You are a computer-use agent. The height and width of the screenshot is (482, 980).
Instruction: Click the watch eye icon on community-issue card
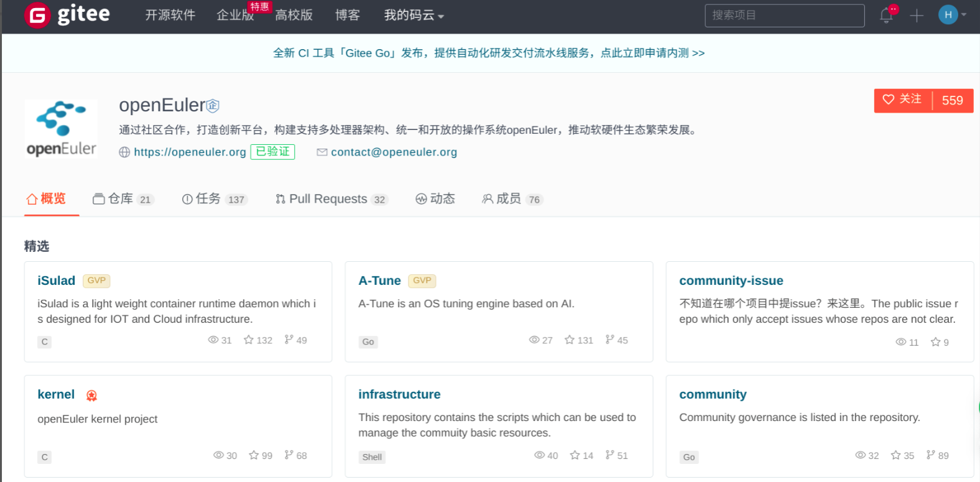point(901,342)
